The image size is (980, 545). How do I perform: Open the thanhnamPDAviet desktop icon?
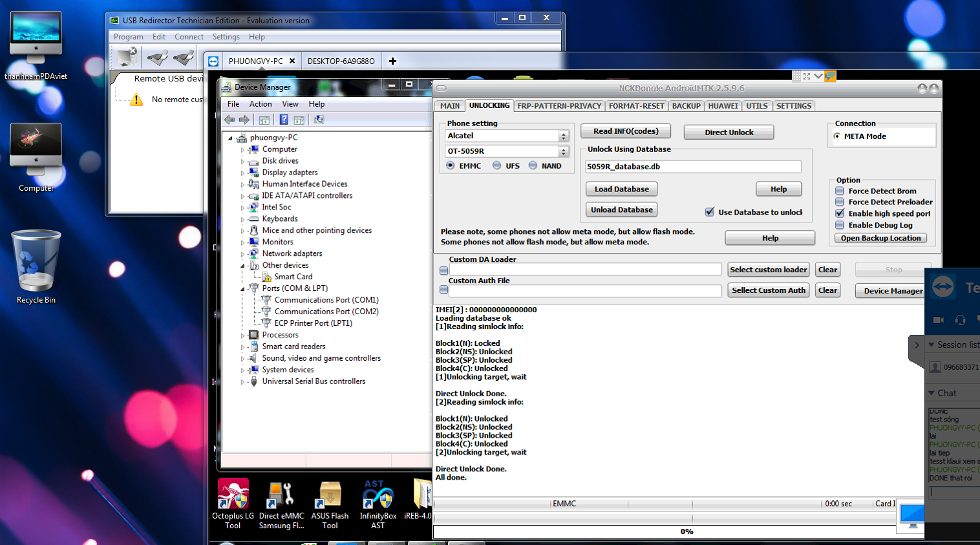(x=36, y=45)
